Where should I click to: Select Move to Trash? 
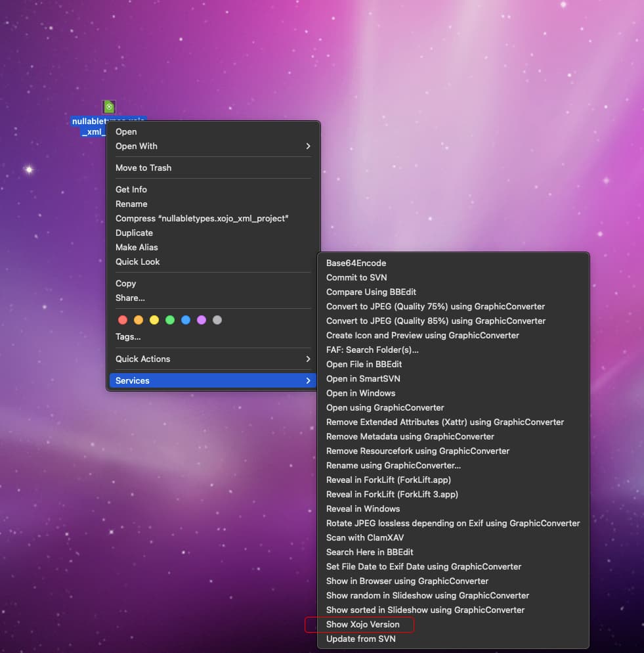(x=213, y=168)
